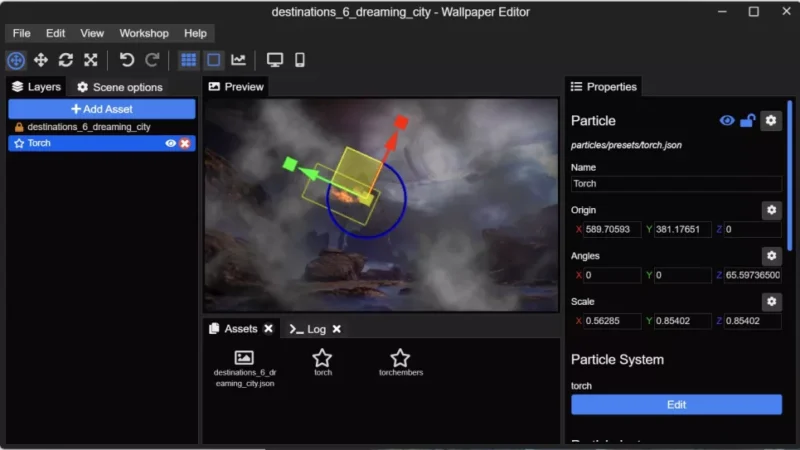Switch to mobile phone preview
800x450 pixels.
point(299,60)
